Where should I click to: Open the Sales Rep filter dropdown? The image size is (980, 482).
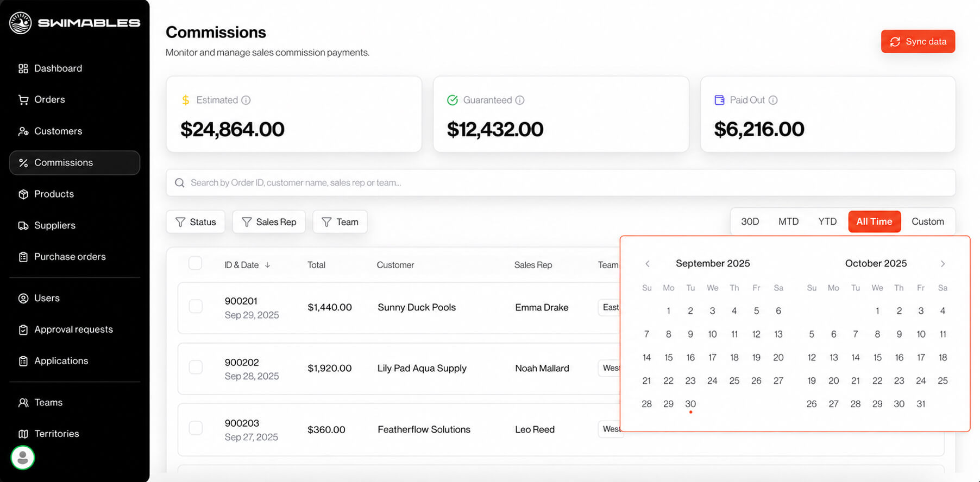[x=269, y=222]
